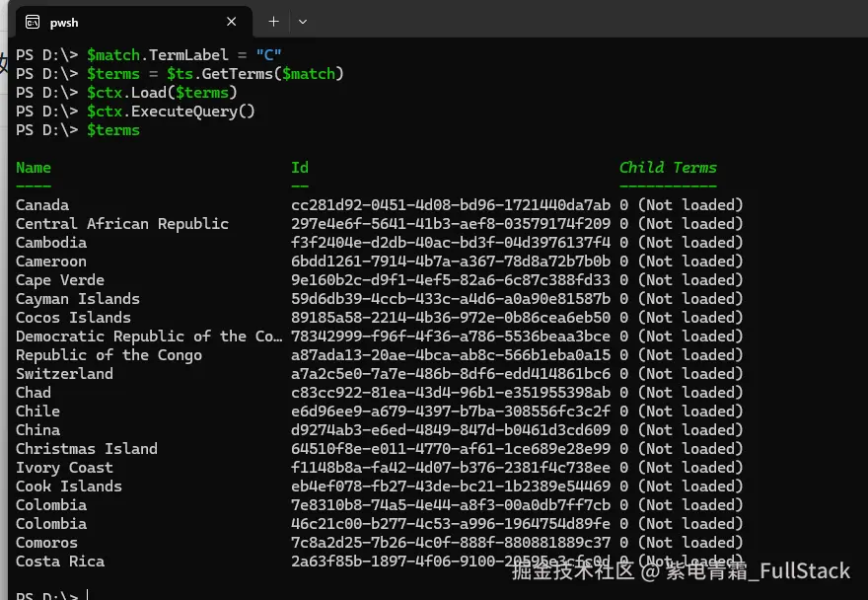868x600 pixels.
Task: Click the Ivory Coast term name
Action: [64, 468]
